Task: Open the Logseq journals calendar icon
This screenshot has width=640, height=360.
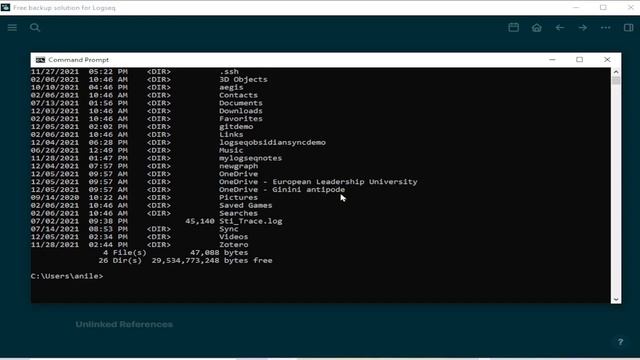Action: (513, 27)
